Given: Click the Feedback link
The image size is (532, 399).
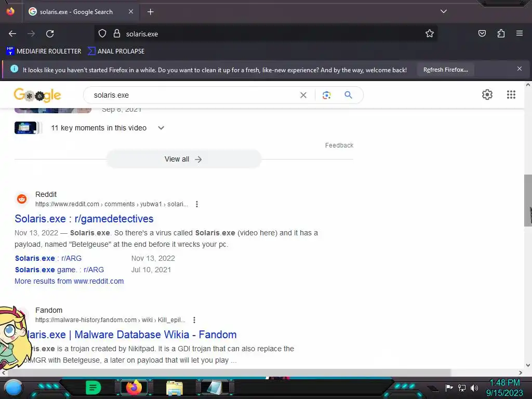Looking at the screenshot, I should coord(339,145).
